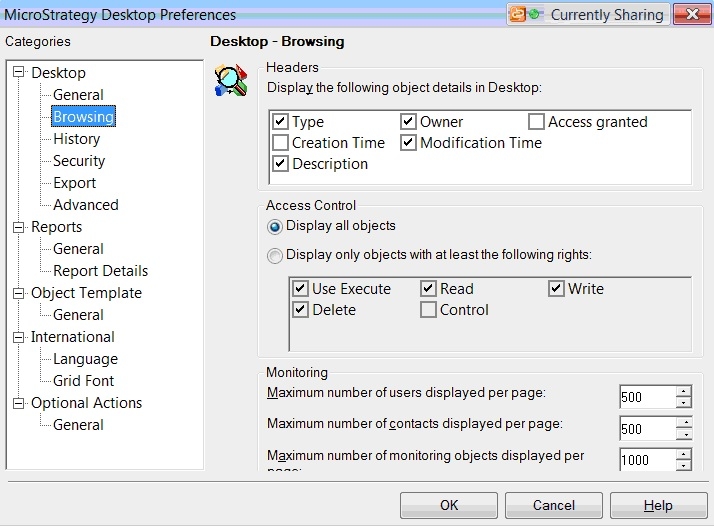Screen dimensions: 714x526
Task: Click the Browsing magnifier icon
Action: [x=231, y=81]
